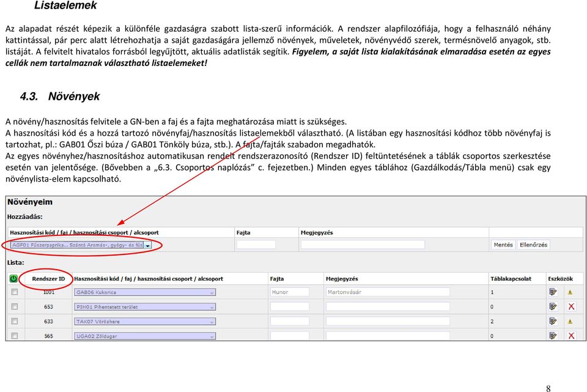Click the Fajta field in Hozzáadás
This screenshot has height=392, width=587.
[x=256, y=245]
